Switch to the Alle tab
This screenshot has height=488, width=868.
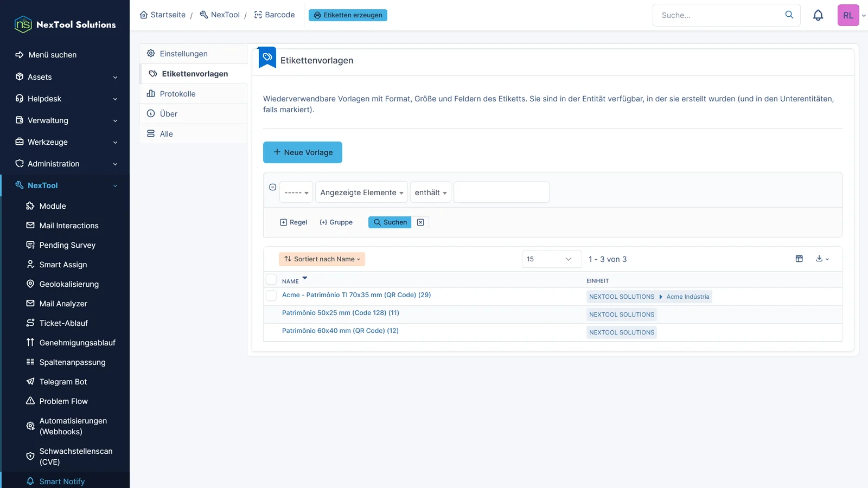(x=194, y=134)
